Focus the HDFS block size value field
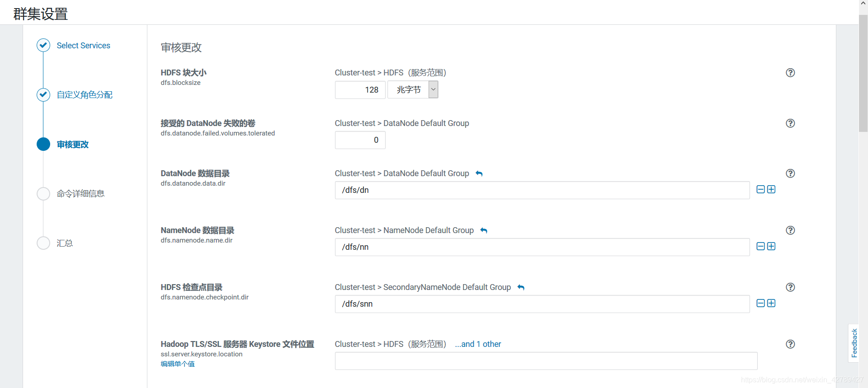Viewport: 868px width, 388px height. pos(360,89)
